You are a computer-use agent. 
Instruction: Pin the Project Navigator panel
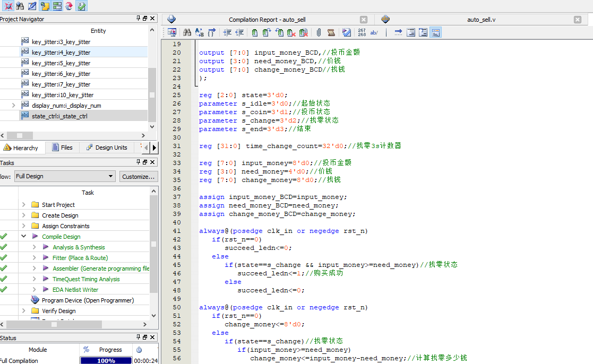138,18
